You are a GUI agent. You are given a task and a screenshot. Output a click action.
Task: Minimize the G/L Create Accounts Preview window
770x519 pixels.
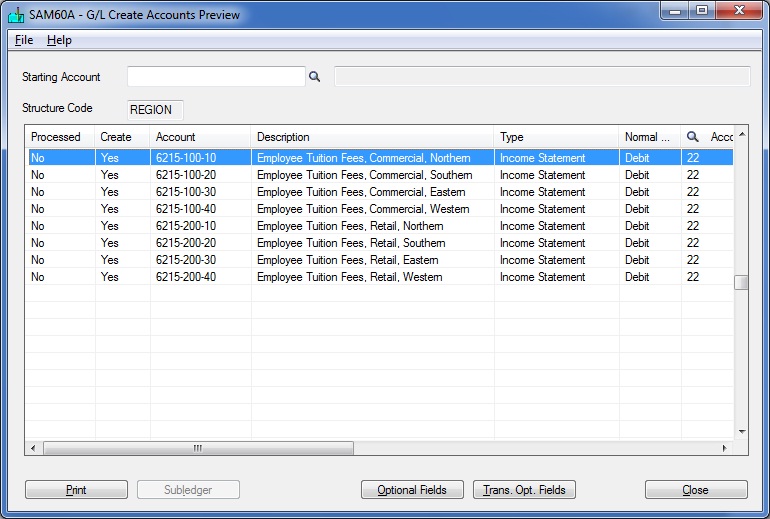point(675,11)
